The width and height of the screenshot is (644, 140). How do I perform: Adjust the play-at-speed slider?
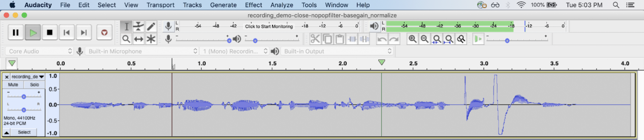[507, 41]
